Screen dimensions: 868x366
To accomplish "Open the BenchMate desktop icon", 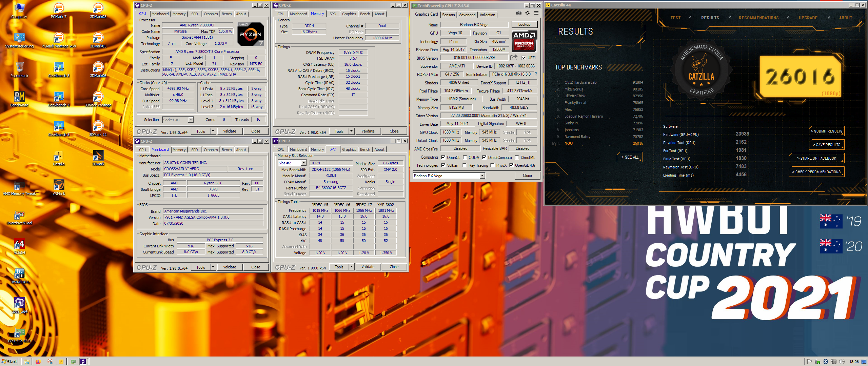I will [x=19, y=99].
